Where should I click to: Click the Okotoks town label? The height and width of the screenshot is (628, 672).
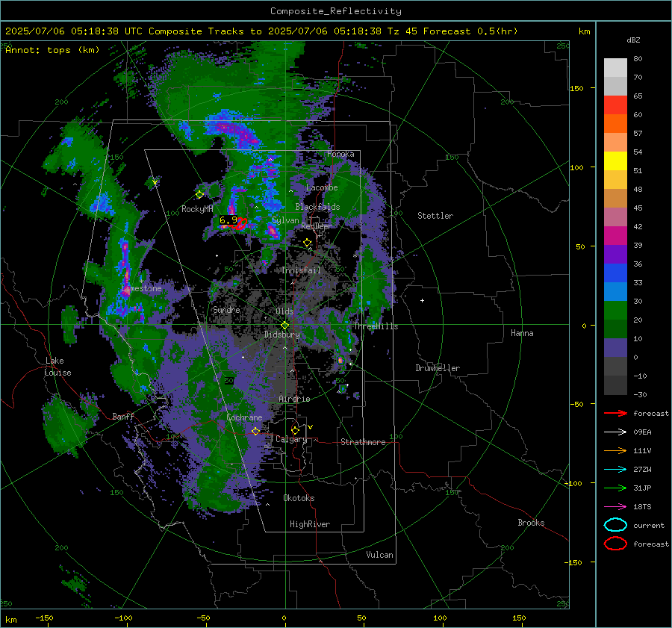tap(299, 498)
